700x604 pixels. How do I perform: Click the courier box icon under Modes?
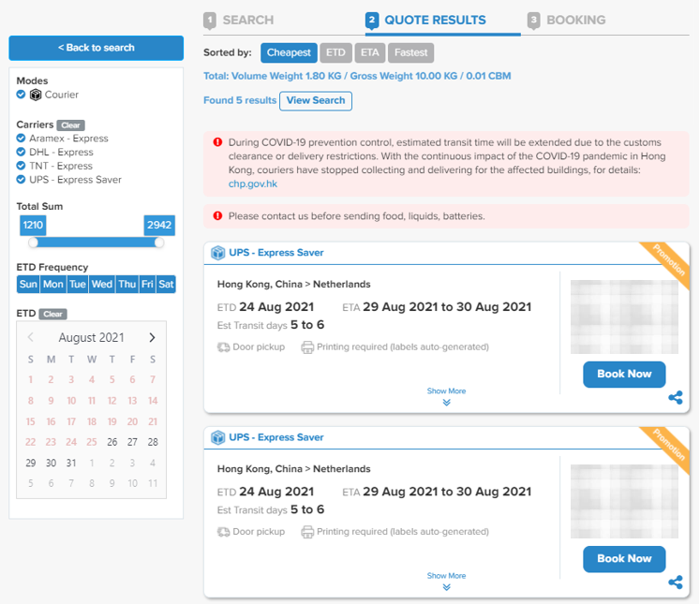36,95
